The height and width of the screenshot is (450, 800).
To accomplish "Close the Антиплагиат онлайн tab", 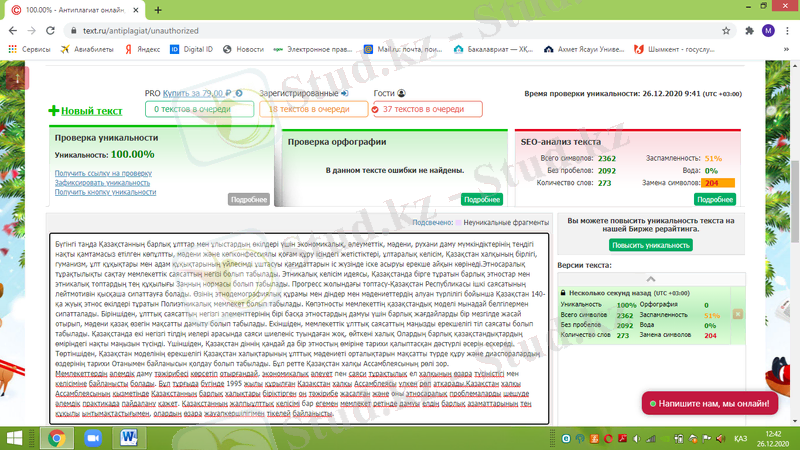I will (x=136, y=10).
